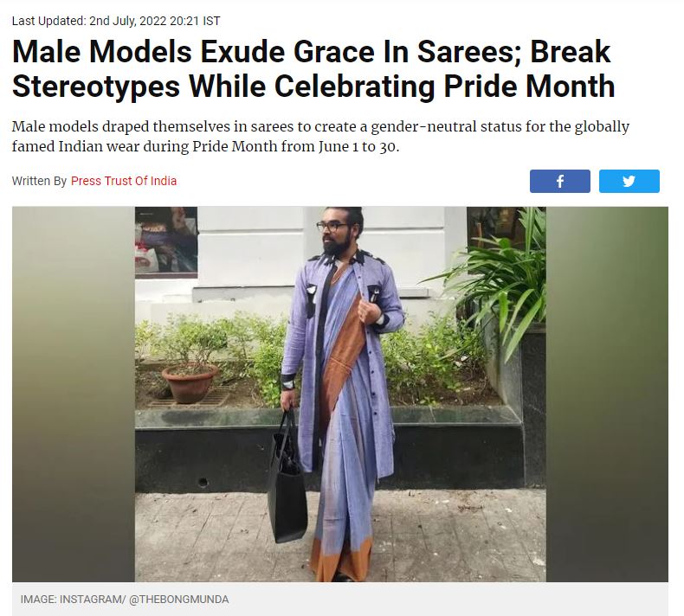Click the terracotta flower pot in the photo
The height and width of the screenshot is (616, 684).
[x=190, y=382]
